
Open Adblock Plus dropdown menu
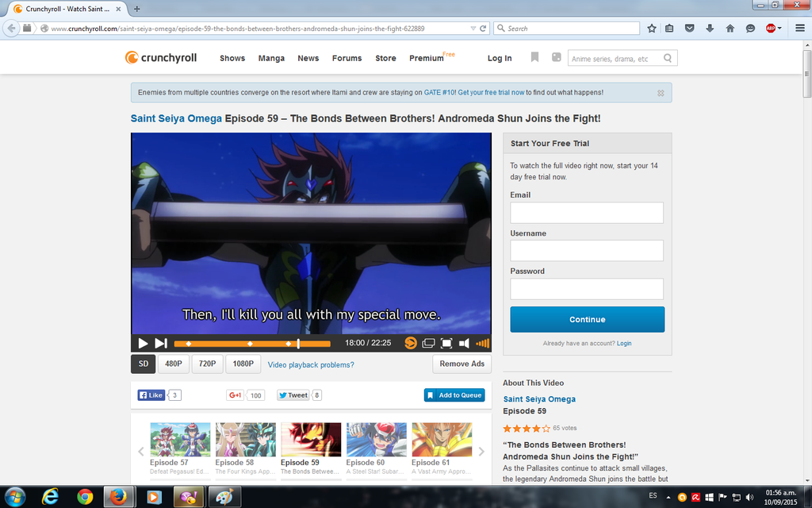click(x=774, y=28)
